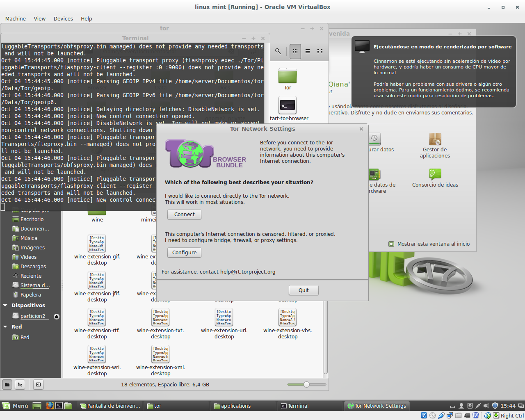Open the VirtualBox Devices menu
Screen dimensions: 525x420
(63, 18)
